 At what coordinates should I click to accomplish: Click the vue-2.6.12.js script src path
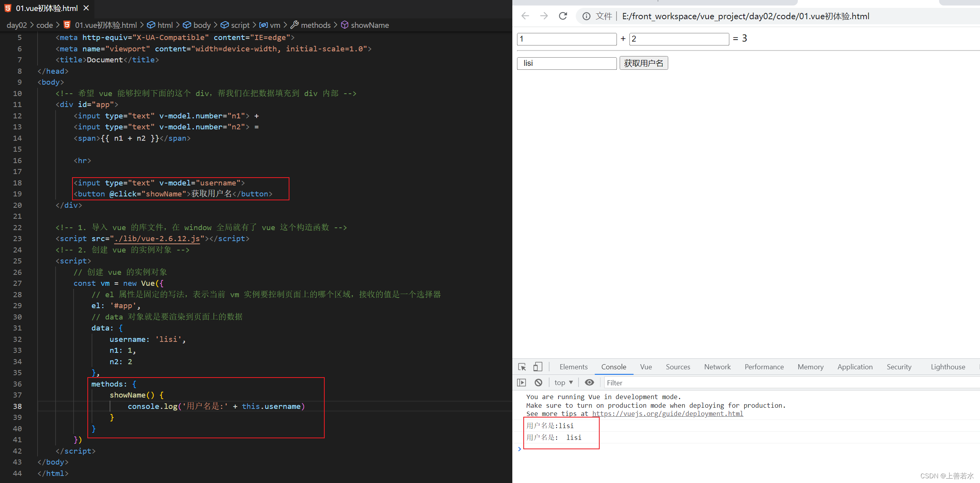click(x=157, y=239)
